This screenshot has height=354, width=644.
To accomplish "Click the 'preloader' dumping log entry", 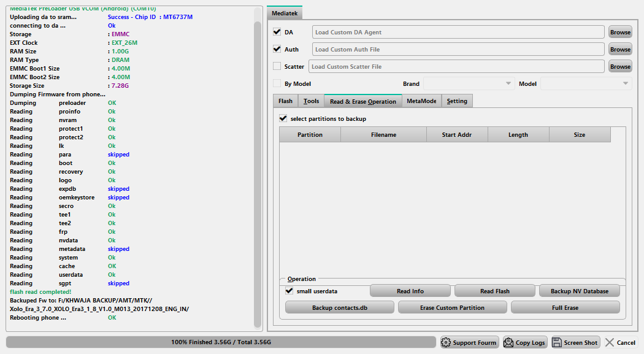I will pos(72,102).
